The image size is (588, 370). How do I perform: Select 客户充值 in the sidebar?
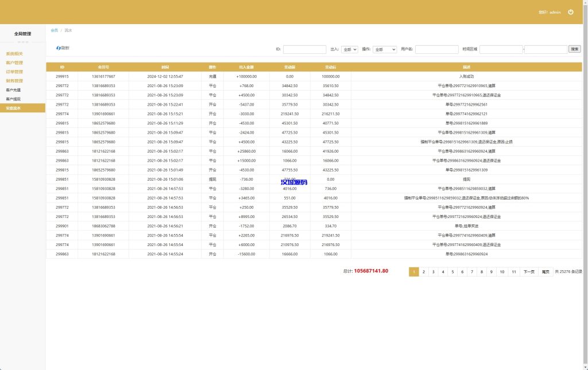click(14, 89)
